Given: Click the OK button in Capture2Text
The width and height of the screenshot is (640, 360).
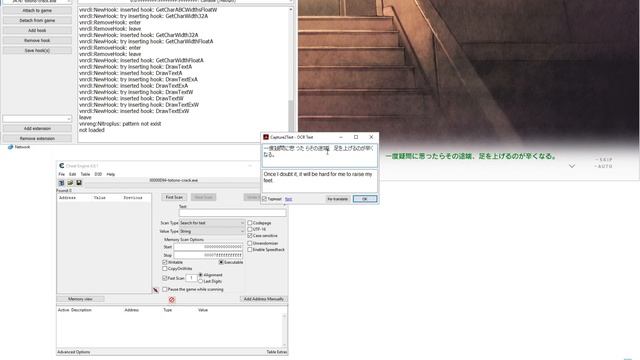Looking at the screenshot, I should 365,199.
